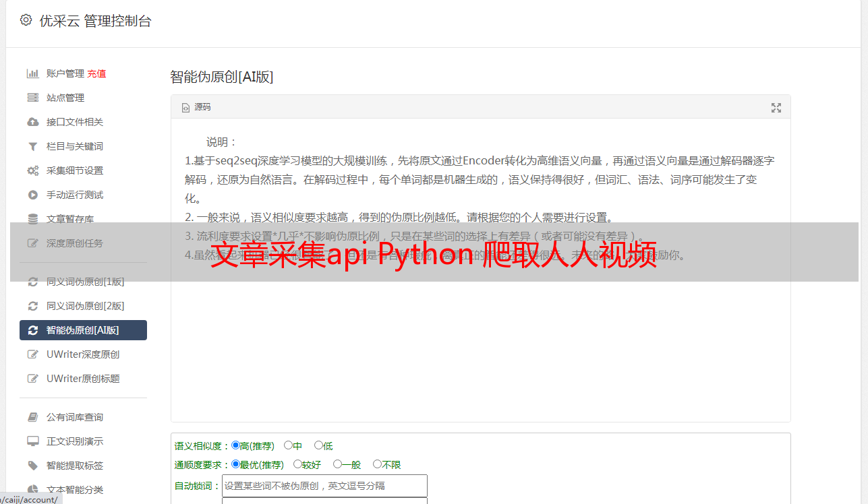Open 站点管理 menu item

tap(65, 98)
